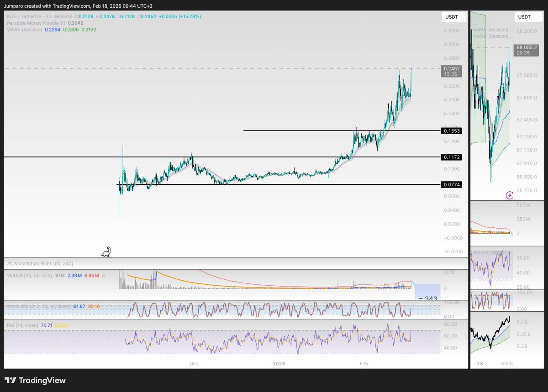Click the closing value C0.2452 in legend

coord(146,16)
